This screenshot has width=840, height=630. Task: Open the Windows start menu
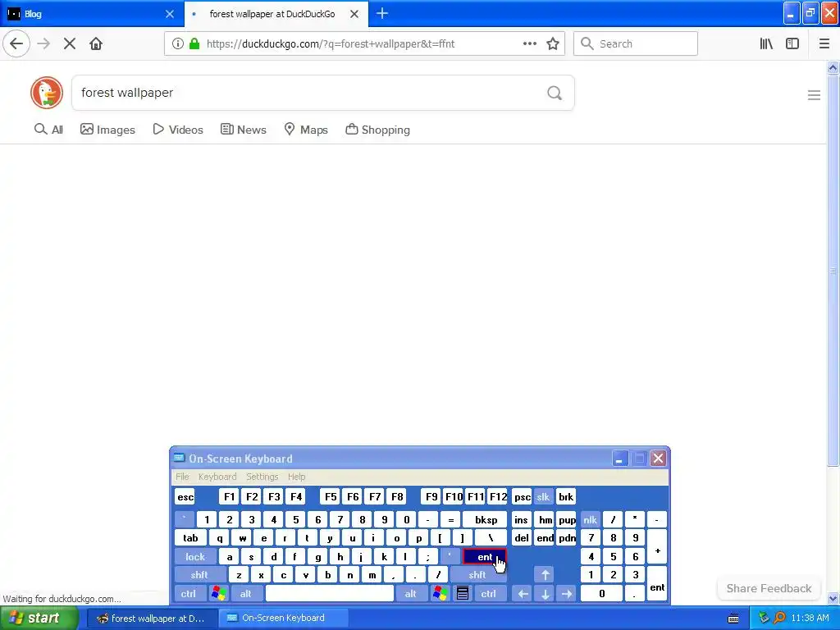(39, 619)
